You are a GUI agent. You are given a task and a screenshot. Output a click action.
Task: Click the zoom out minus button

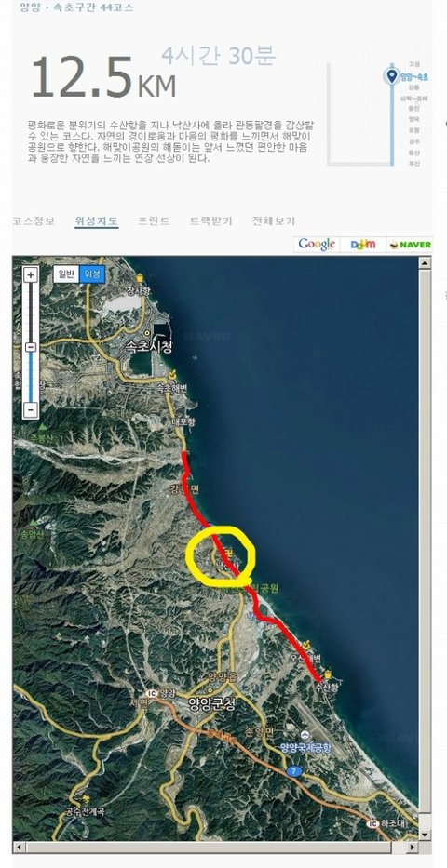pos(31,410)
